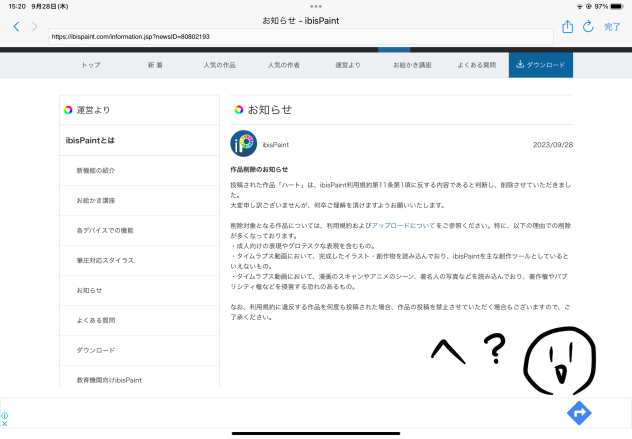
Task: Open お知らせ in the sidebar
Action: click(x=89, y=290)
